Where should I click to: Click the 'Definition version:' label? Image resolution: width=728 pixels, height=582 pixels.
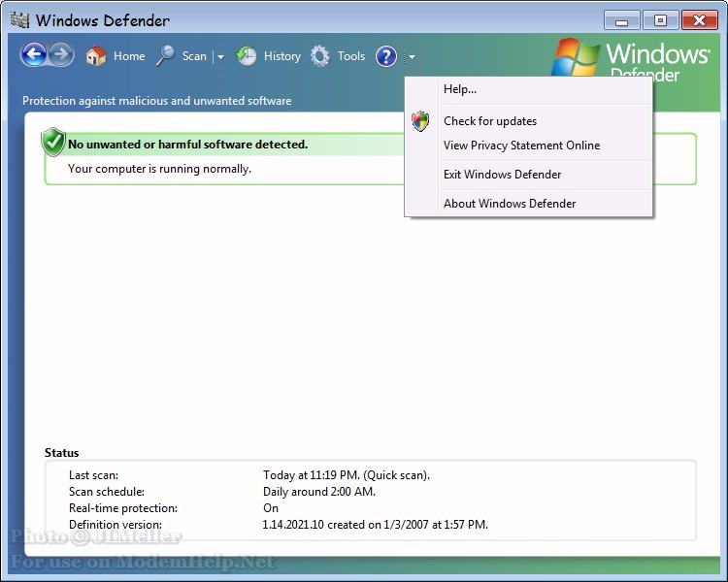(x=116, y=525)
